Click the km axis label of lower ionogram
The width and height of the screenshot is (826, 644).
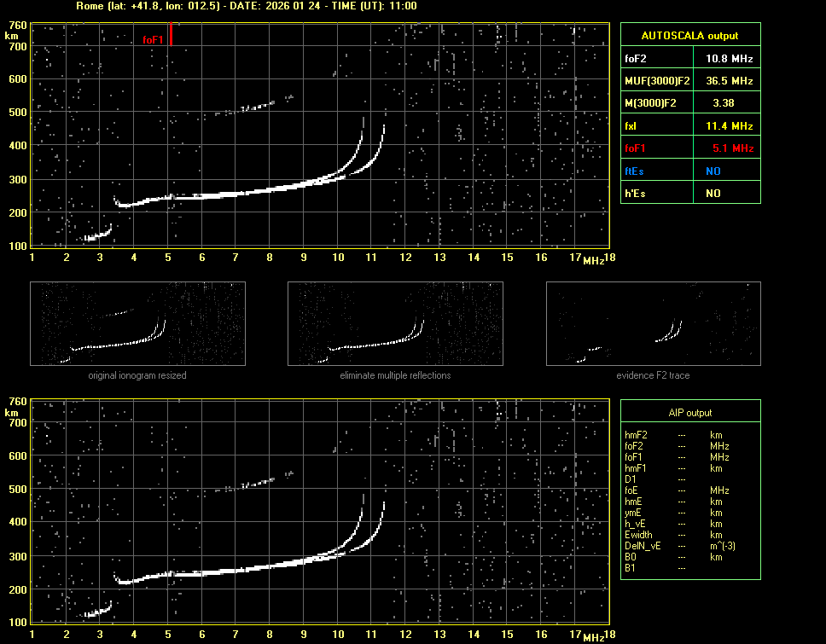coord(11,412)
